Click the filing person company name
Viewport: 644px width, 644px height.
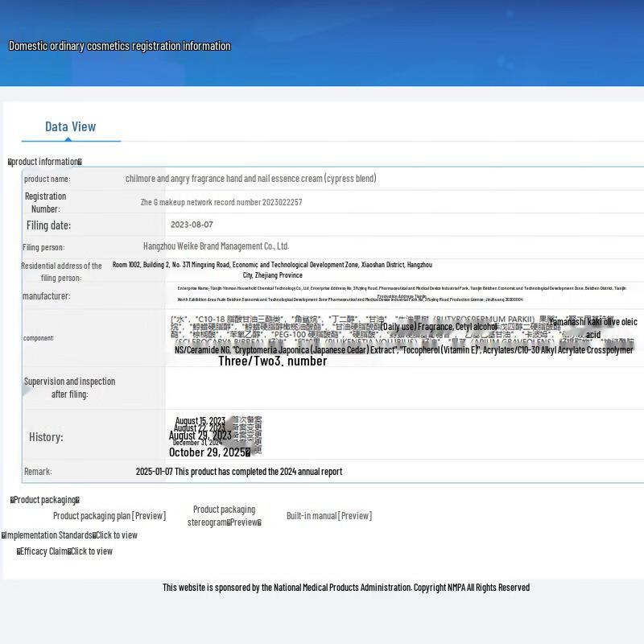216,246
